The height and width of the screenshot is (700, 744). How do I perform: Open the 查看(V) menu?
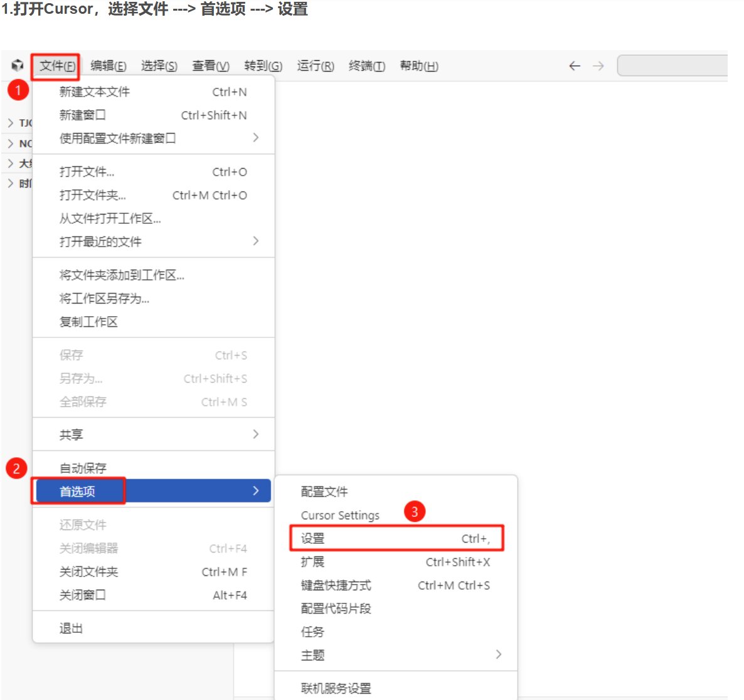[211, 66]
